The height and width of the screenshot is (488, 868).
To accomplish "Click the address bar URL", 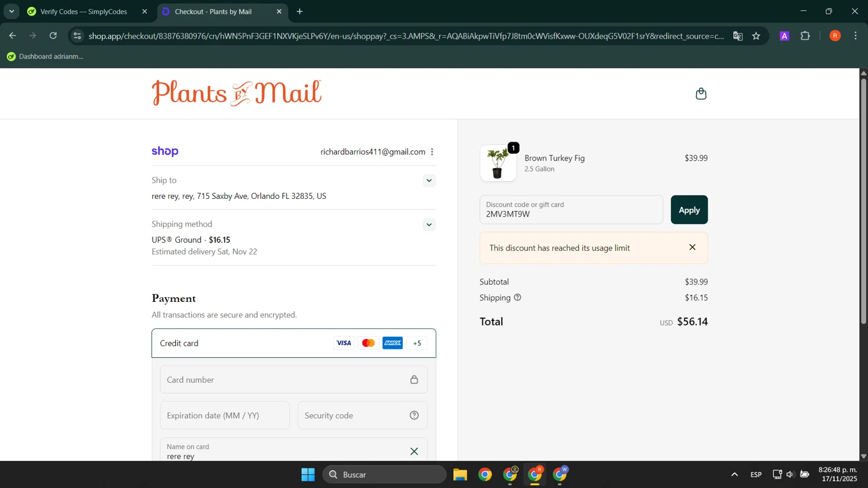I will tap(406, 36).
